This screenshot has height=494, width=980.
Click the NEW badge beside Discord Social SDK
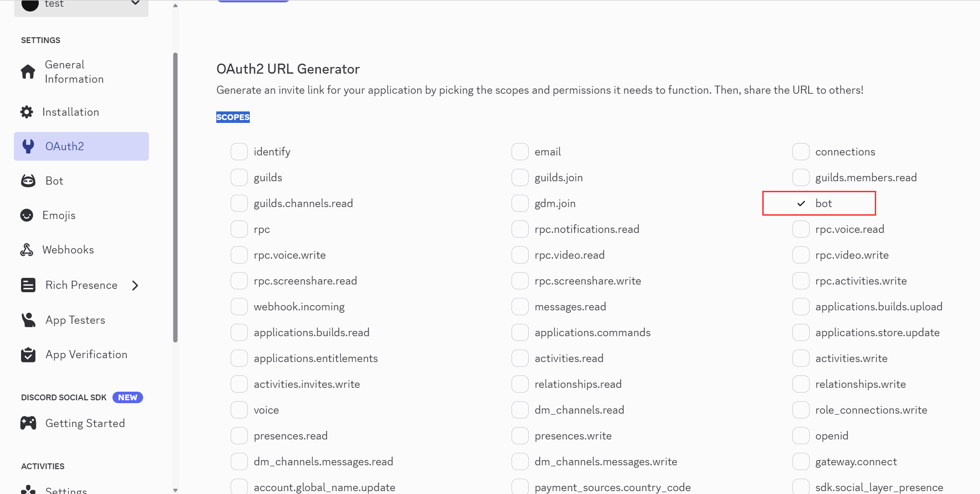pos(128,397)
